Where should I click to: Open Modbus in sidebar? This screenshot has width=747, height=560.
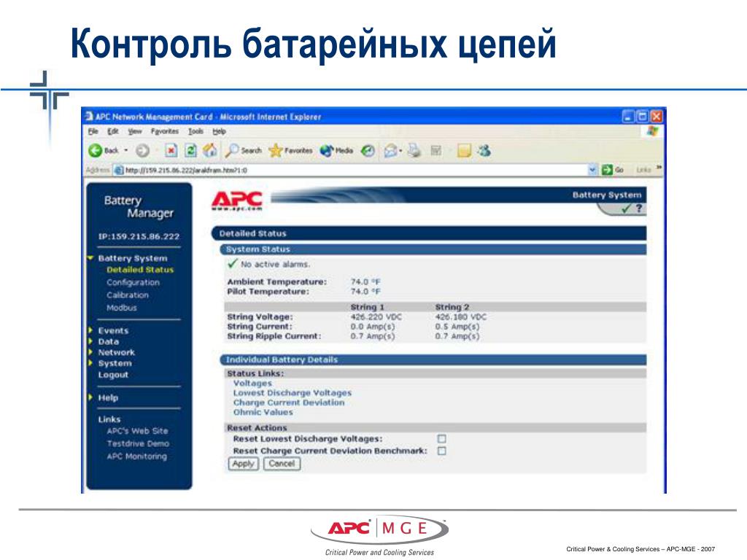tap(122, 308)
